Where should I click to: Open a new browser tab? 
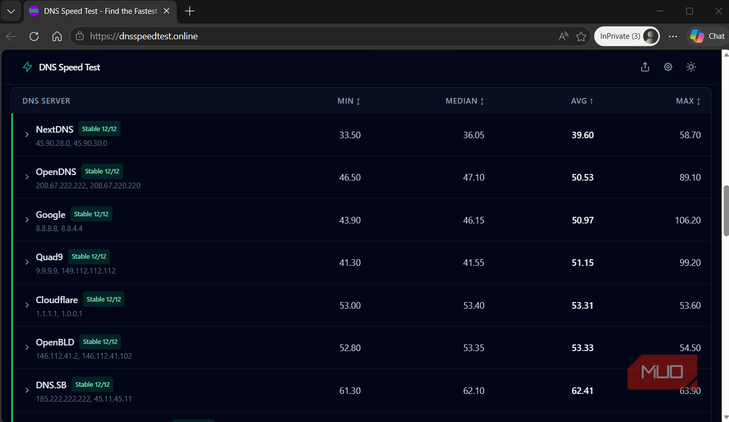[190, 11]
